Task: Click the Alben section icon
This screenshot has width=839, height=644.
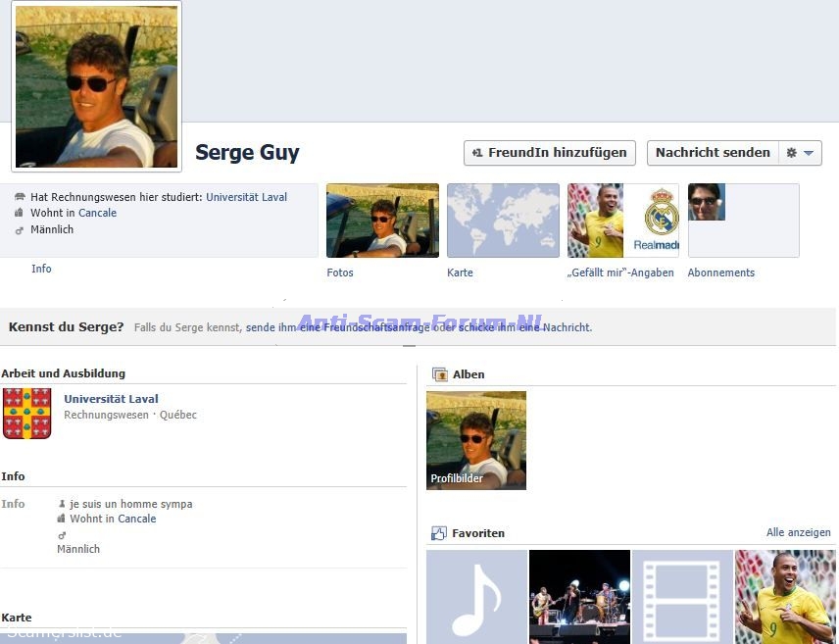Action: click(x=439, y=374)
